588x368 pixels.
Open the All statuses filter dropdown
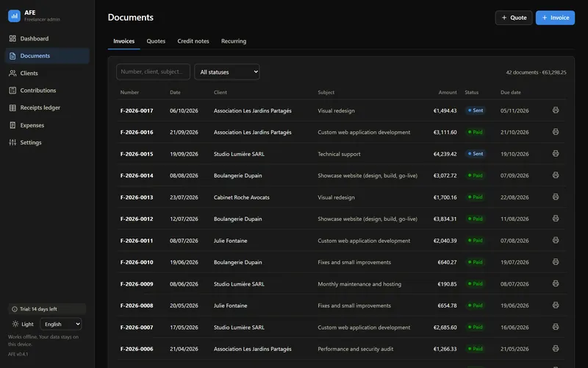click(x=227, y=71)
